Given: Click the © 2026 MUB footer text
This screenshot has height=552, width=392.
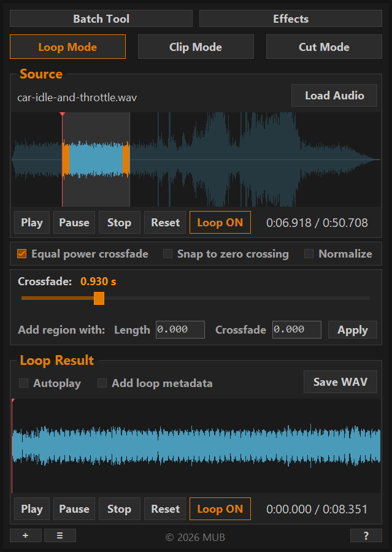Looking at the screenshot, I should point(195,537).
